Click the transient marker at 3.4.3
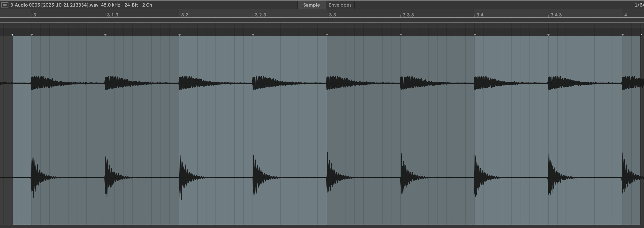 click(548, 34)
